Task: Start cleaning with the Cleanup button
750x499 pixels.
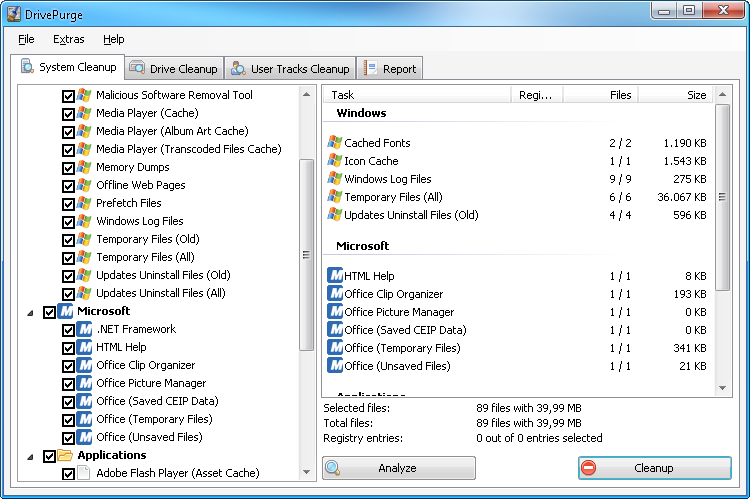Action: pos(654,468)
